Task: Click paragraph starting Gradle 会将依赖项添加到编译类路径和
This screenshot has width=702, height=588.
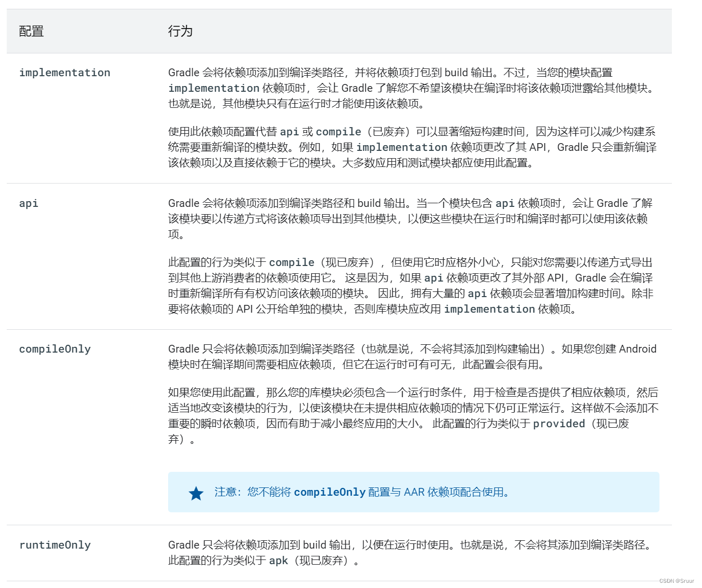Action: point(410,219)
